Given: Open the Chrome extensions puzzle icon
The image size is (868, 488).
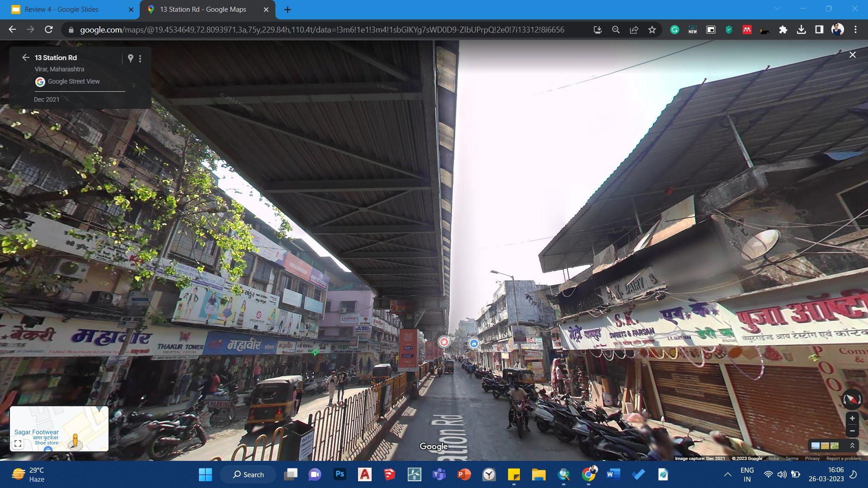Looking at the screenshot, I should pyautogui.click(x=783, y=30).
